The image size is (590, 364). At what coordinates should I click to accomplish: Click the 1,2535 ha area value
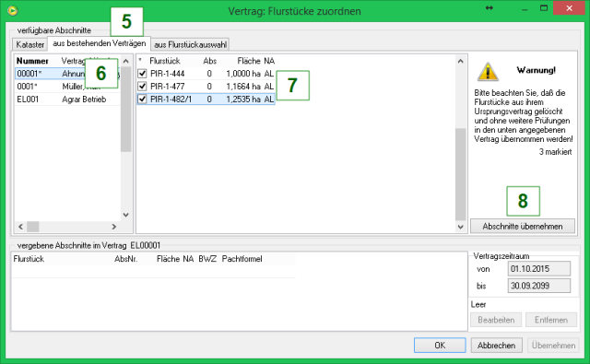[x=243, y=100]
